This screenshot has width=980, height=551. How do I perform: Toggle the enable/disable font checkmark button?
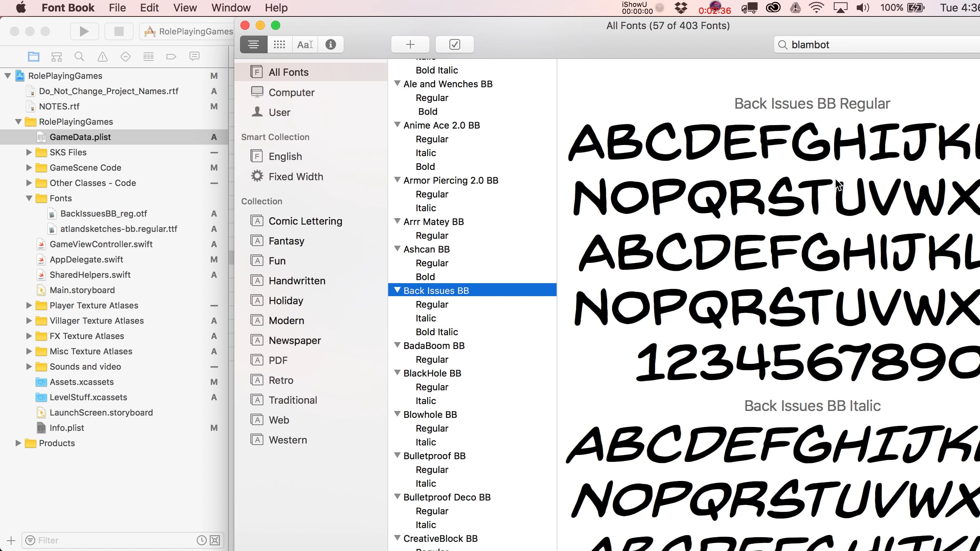(454, 44)
